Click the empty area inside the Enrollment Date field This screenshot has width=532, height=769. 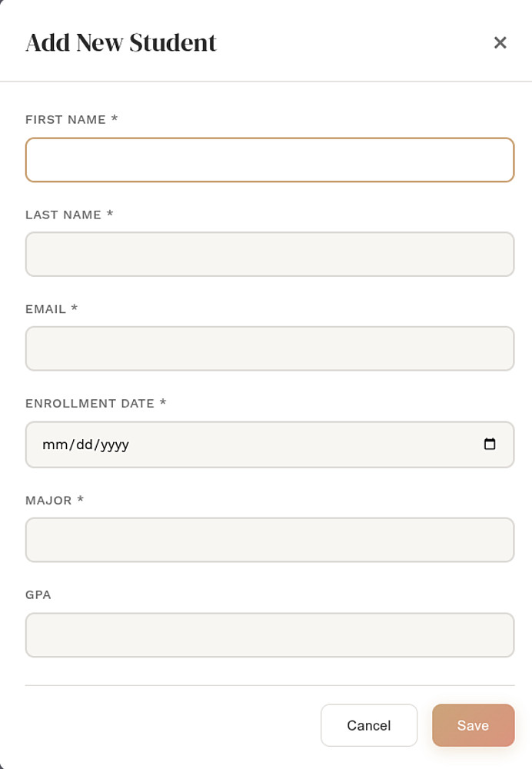pyautogui.click(x=304, y=444)
